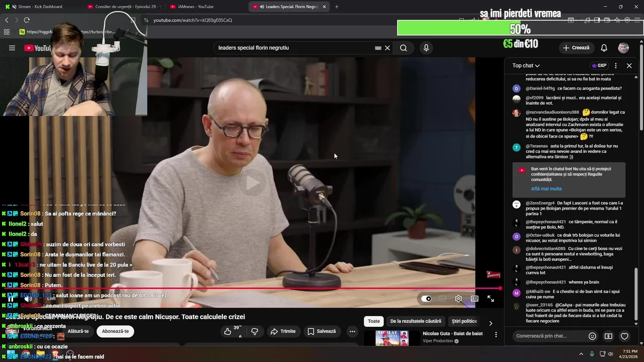Open @MihaiS-sw chat author name
Screen dimensions: 644x362
(538, 292)
